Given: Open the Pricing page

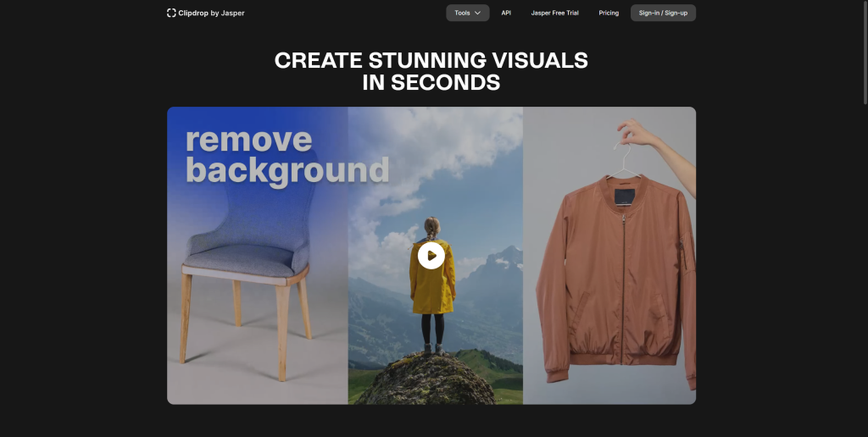Looking at the screenshot, I should (609, 13).
